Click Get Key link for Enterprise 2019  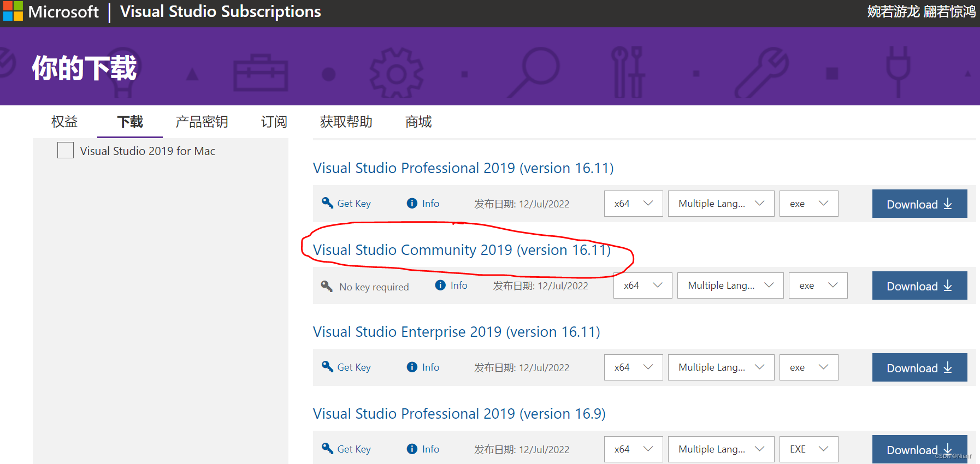(354, 367)
